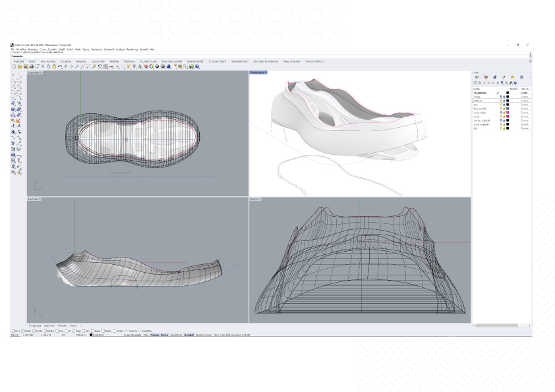Open the Superfici menu

click(52, 49)
